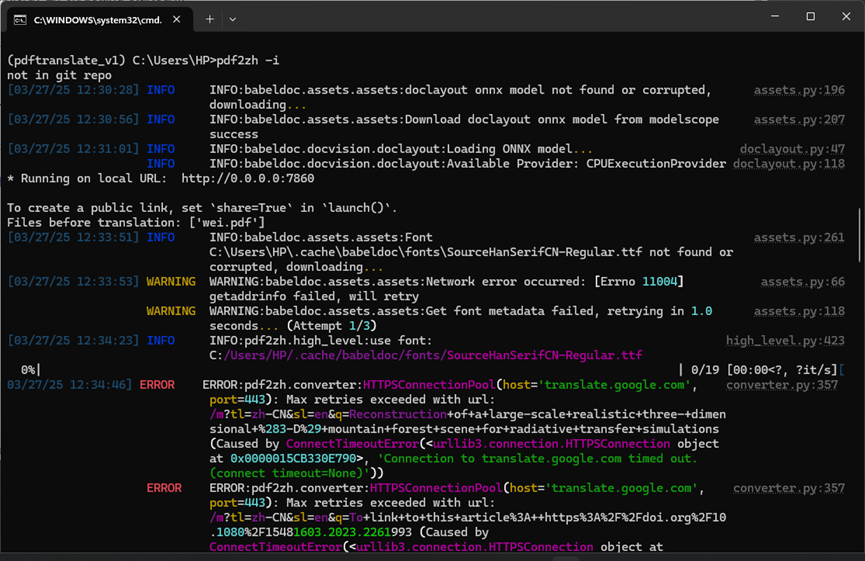Click the timestamp [03/27/25 12:30:56]

tap(73, 119)
